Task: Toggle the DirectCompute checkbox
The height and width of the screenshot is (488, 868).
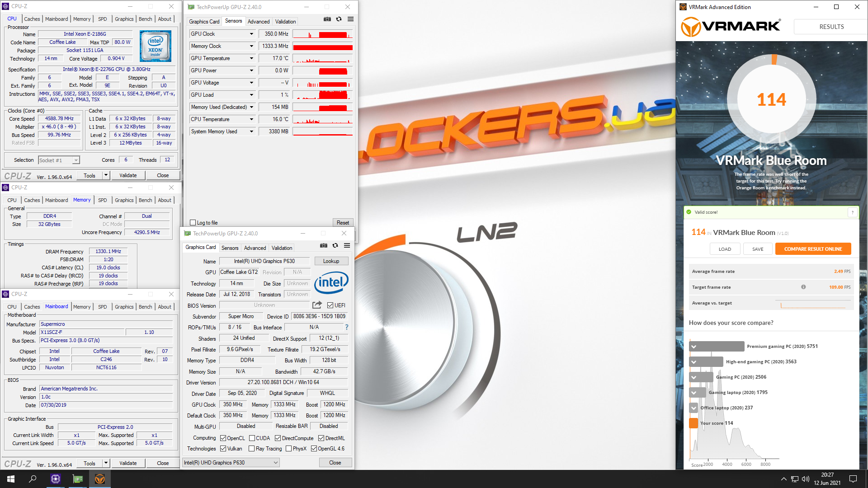Action: [x=278, y=438]
